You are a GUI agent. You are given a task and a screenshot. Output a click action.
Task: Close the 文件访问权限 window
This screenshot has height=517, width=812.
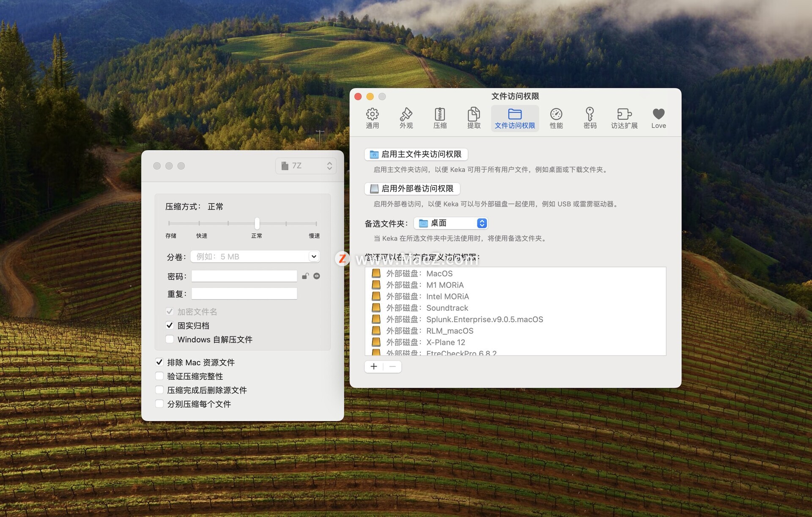tap(358, 96)
